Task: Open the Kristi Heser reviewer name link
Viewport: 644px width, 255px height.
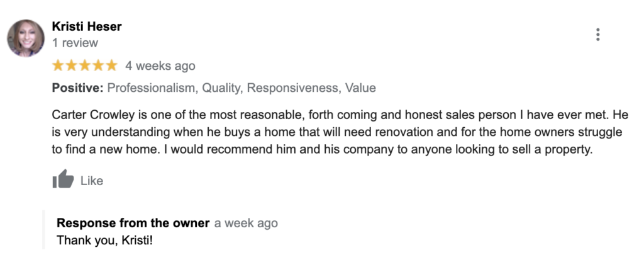Action: pyautogui.click(x=87, y=26)
